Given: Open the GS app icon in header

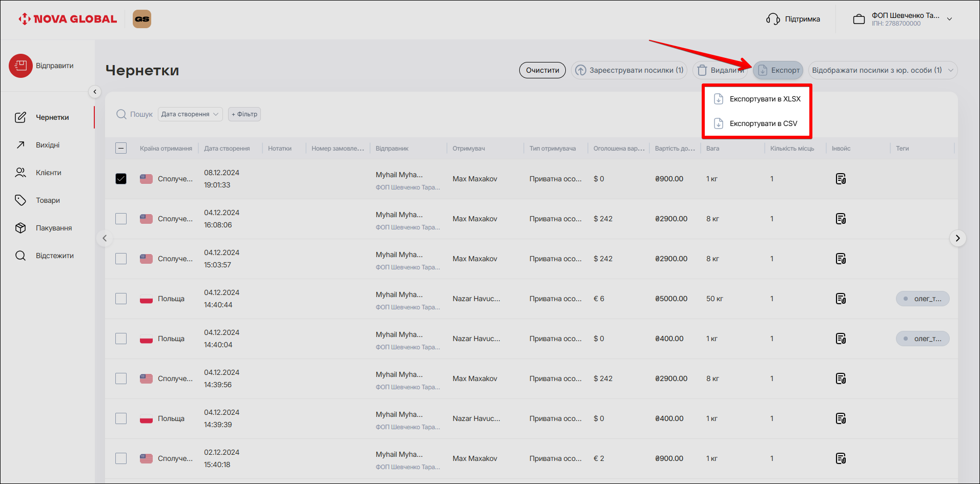Looking at the screenshot, I should (142, 19).
